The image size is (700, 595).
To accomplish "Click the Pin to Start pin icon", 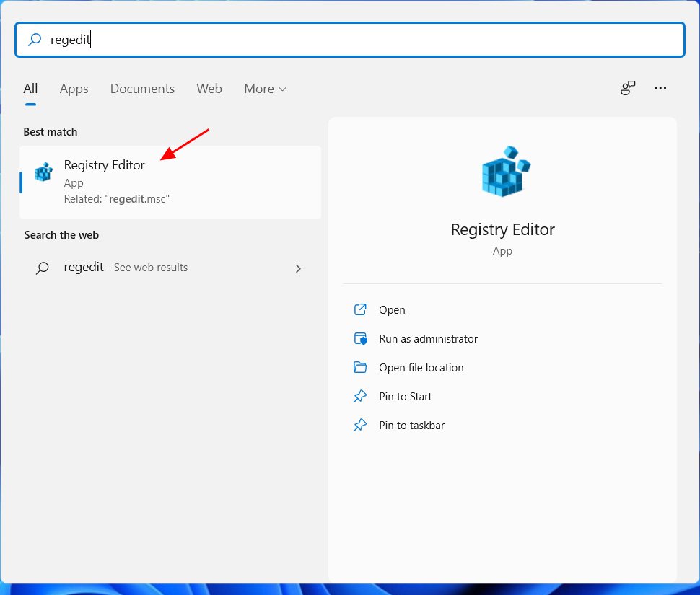I will pyautogui.click(x=360, y=396).
